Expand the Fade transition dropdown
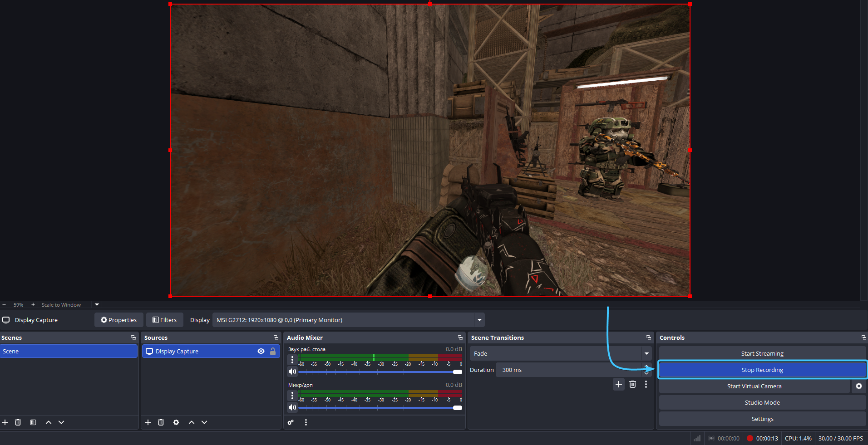 coord(646,353)
